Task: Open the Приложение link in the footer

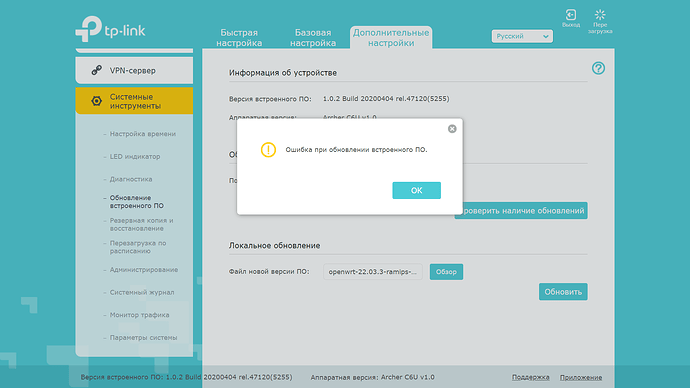Action: tap(581, 377)
